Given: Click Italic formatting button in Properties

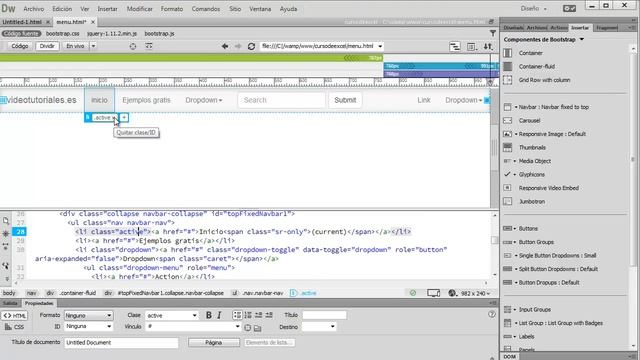Looking at the screenshot, I should coord(220,315).
